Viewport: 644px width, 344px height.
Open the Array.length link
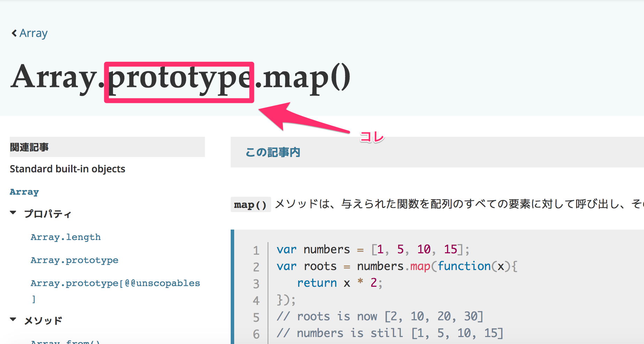[66, 237]
